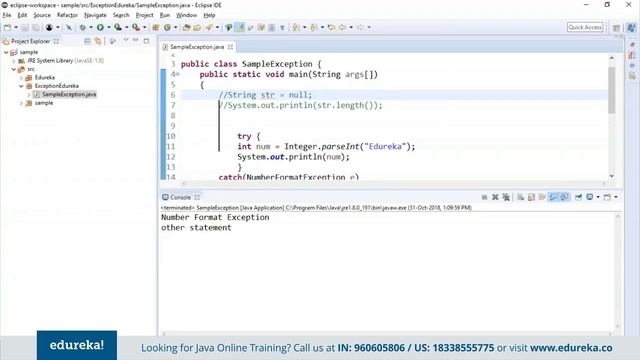Open the New file dropdown arrow
The image size is (640, 360).
click(16, 27)
